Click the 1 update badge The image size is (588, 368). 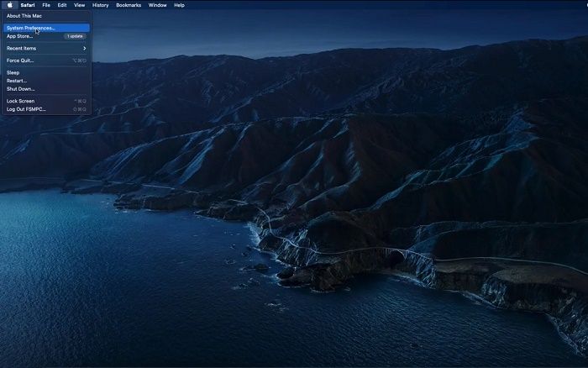click(75, 36)
